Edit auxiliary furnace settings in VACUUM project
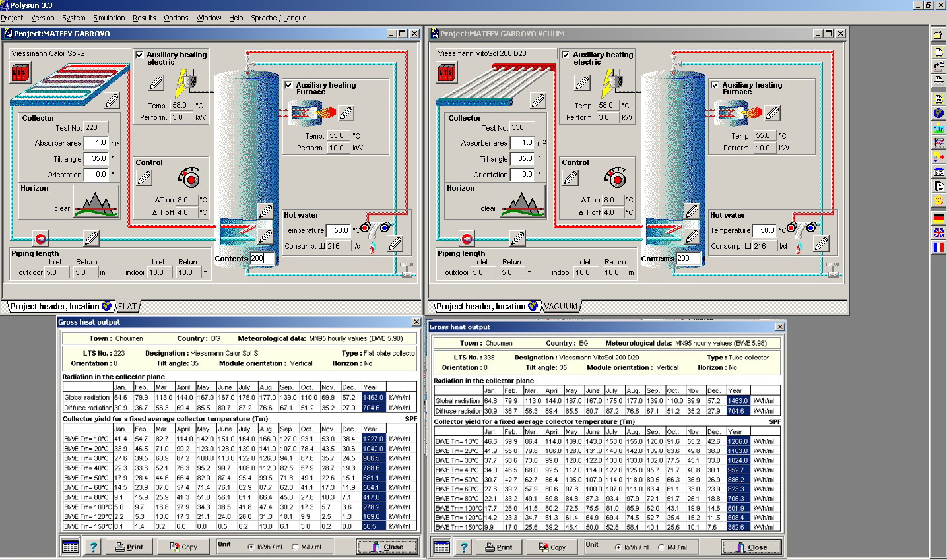 click(772, 113)
